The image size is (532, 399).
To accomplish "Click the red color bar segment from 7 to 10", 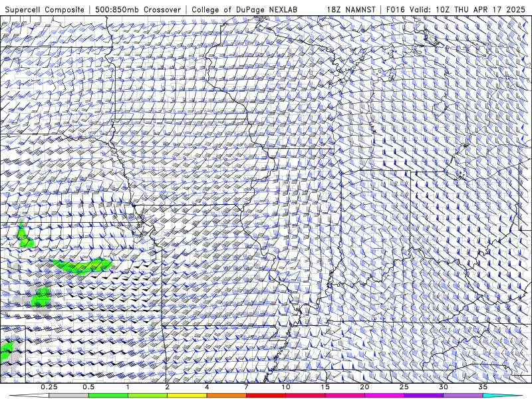I will (266, 396).
